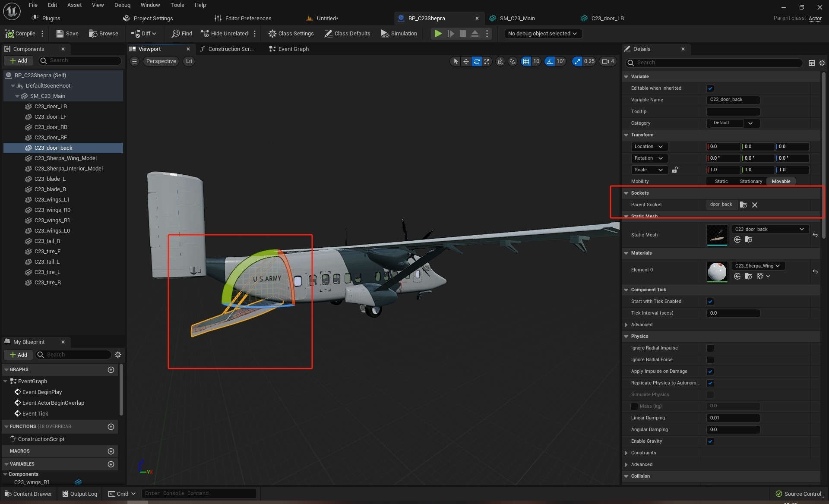The image size is (829, 504).
Task: Collapse SM_C23_Main in component tree
Action: (17, 96)
